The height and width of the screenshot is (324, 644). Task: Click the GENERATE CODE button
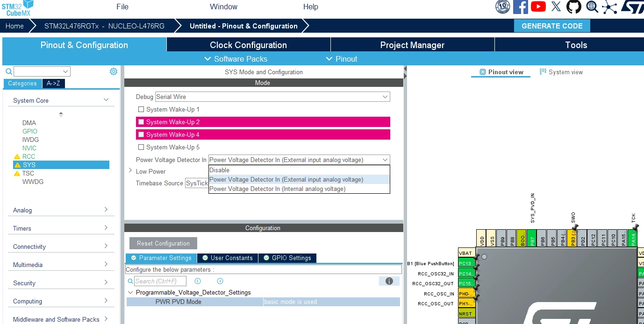(x=552, y=26)
